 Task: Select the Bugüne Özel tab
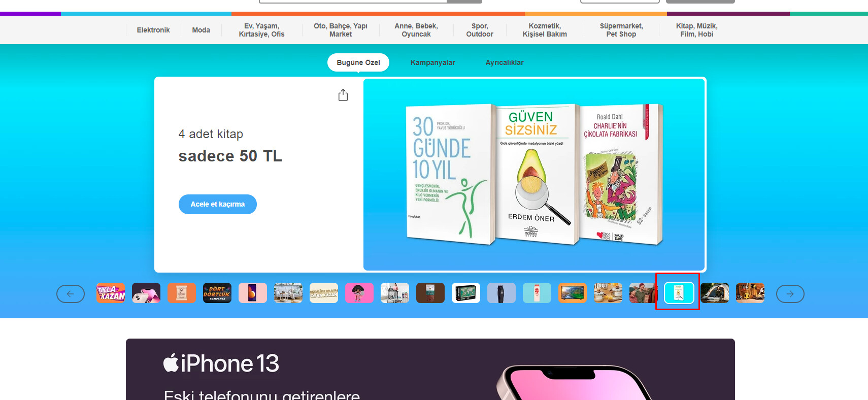[x=358, y=62]
